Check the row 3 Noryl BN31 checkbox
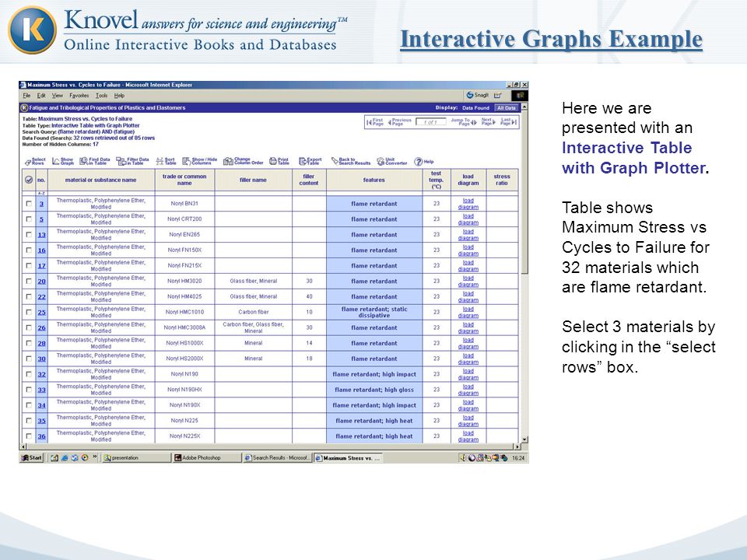Screen dimensions: 747x560 tap(29, 203)
